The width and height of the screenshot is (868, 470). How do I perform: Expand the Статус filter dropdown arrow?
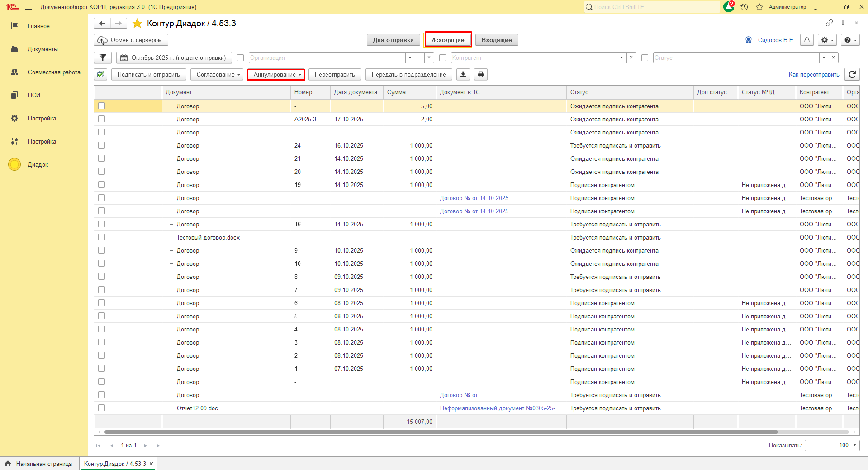[x=824, y=58]
